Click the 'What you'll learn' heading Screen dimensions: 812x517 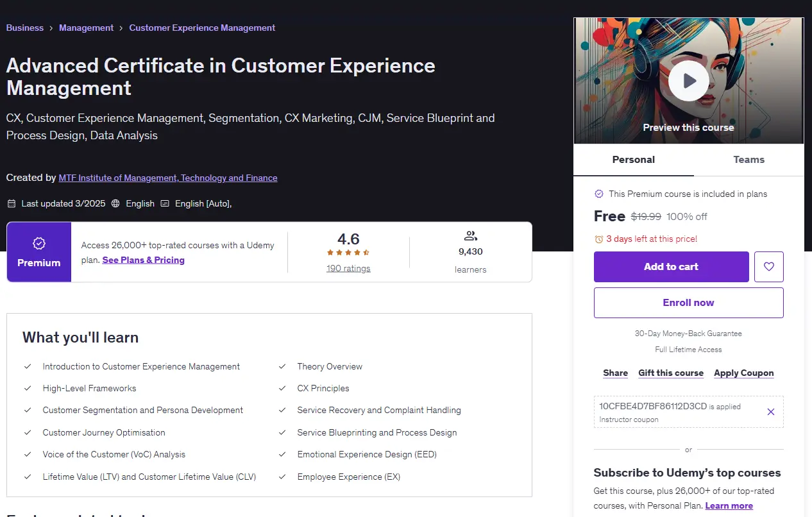pyautogui.click(x=80, y=337)
